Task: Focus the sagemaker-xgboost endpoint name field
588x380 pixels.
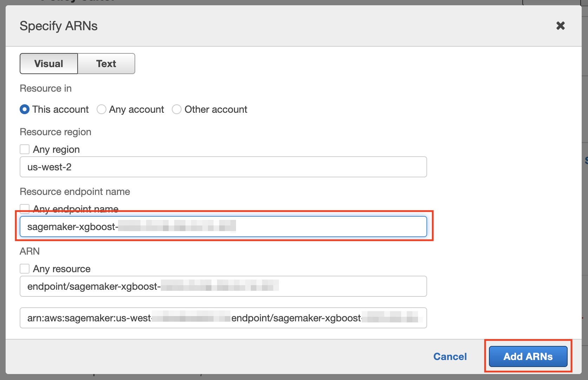Action: tap(223, 226)
